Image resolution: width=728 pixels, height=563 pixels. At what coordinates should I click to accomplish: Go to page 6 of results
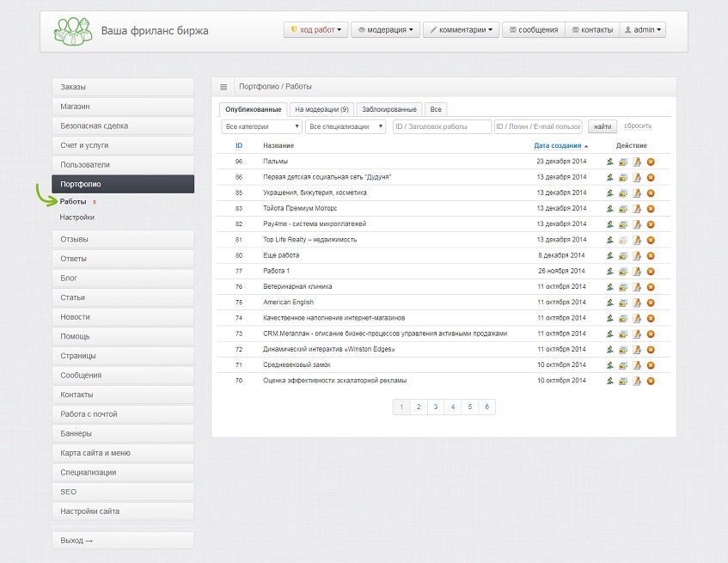point(487,407)
